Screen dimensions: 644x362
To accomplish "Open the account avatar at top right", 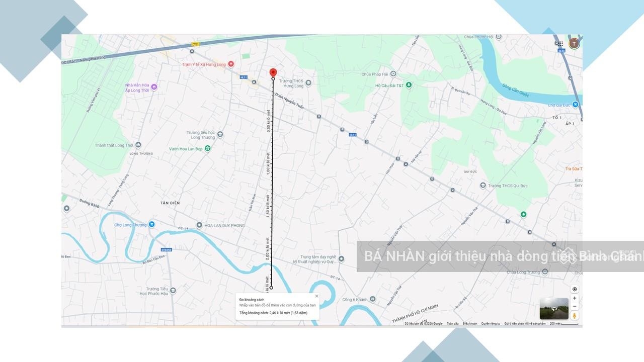I will (574, 44).
